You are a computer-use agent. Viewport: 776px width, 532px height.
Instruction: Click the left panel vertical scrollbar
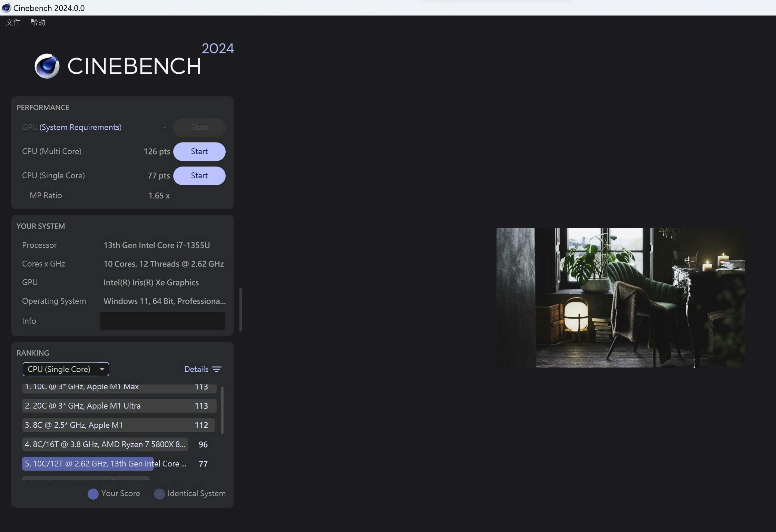coord(240,310)
